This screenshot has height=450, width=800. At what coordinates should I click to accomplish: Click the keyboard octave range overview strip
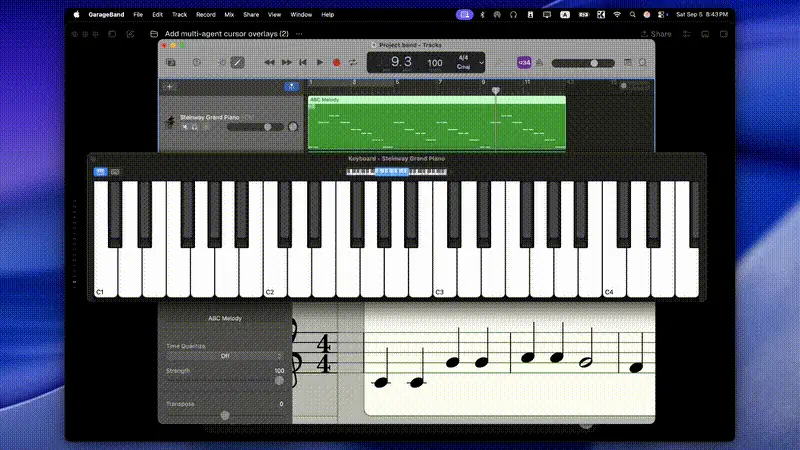tap(396, 172)
